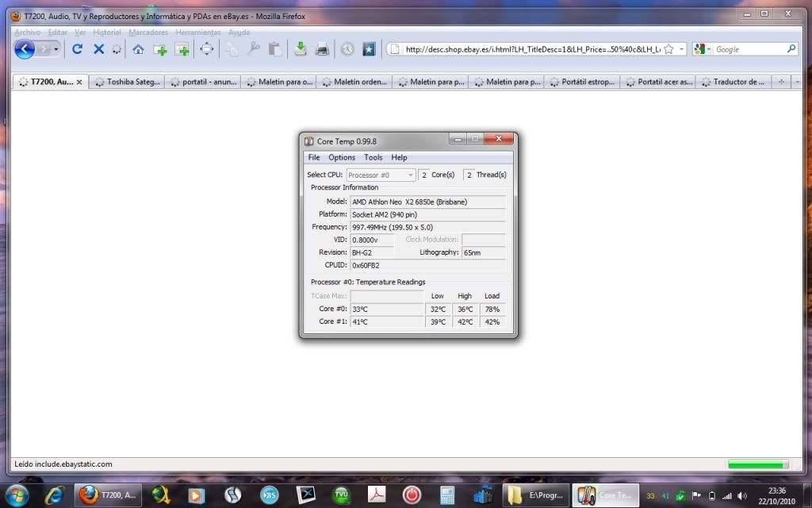
Task: Go to the Firefox home page icon
Action: point(138,49)
